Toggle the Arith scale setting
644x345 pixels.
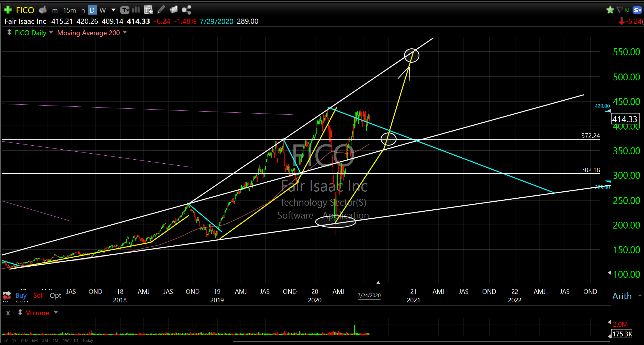pyautogui.click(x=622, y=296)
